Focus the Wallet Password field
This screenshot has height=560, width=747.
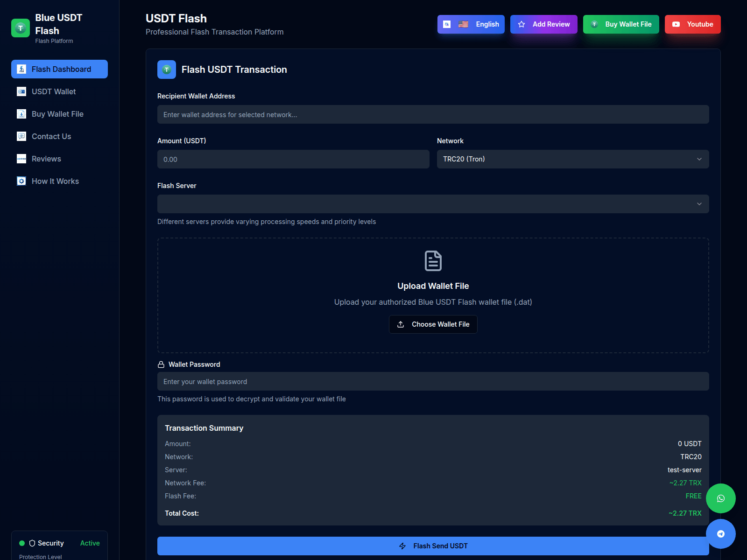(433, 381)
